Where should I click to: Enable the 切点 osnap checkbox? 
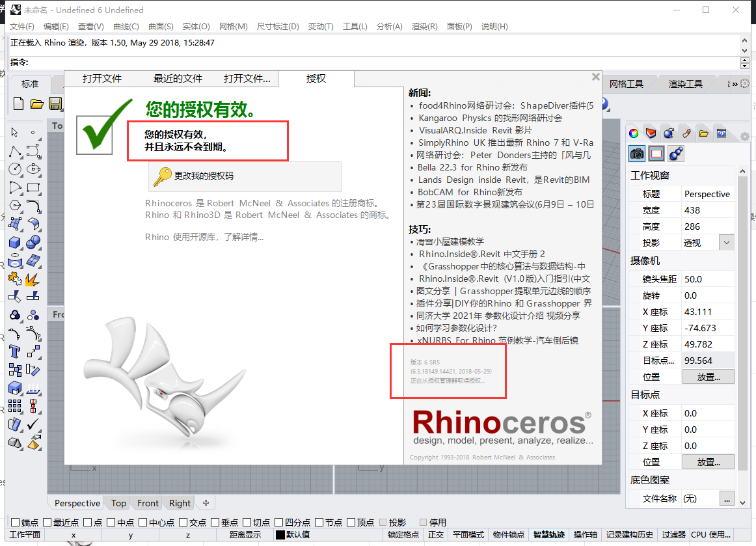click(x=247, y=523)
